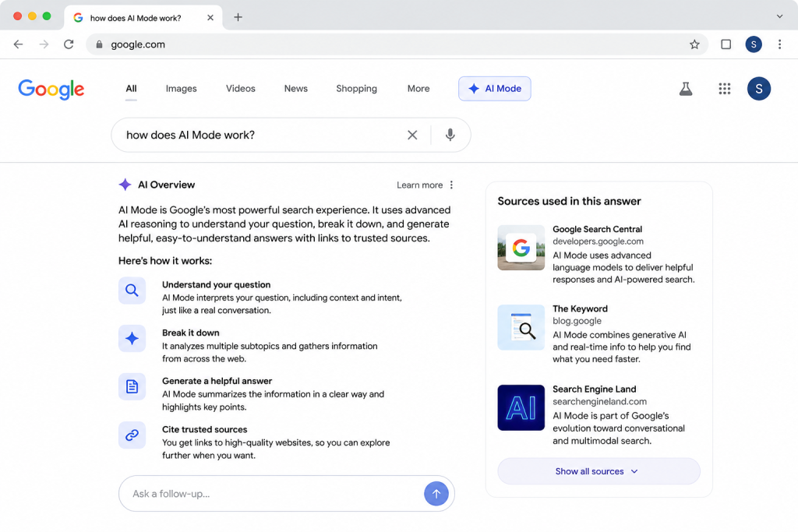798x532 pixels.
Task: Click the 'Cite trusted sources' heading
Action: pyautogui.click(x=205, y=429)
